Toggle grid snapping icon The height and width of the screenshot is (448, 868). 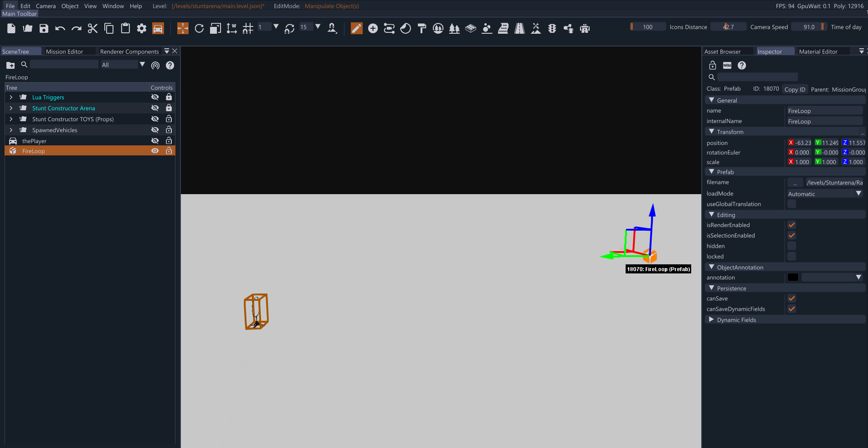pos(248,28)
